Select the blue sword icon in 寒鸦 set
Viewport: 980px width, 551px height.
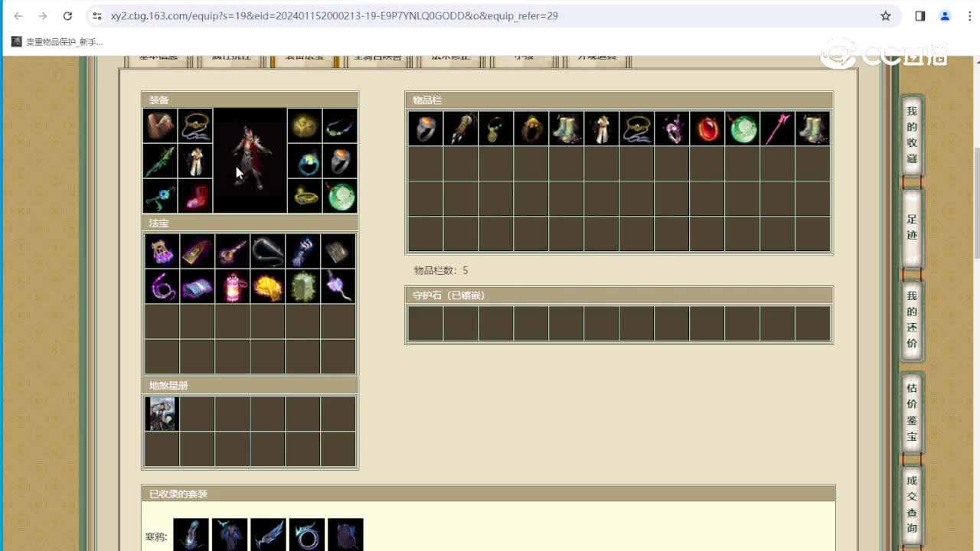(x=268, y=534)
